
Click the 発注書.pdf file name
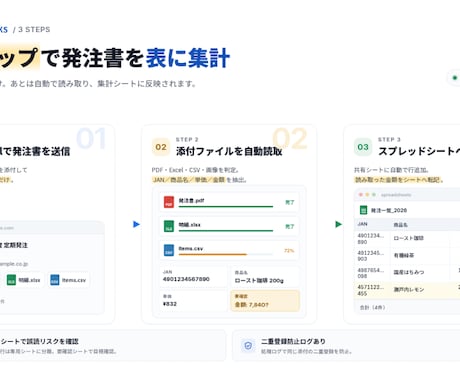[x=191, y=200]
